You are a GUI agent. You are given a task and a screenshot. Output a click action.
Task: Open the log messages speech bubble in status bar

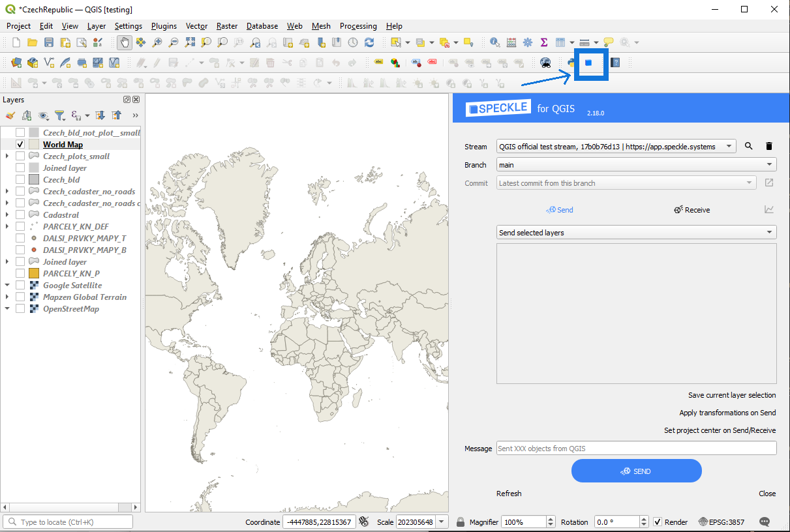[x=765, y=522]
